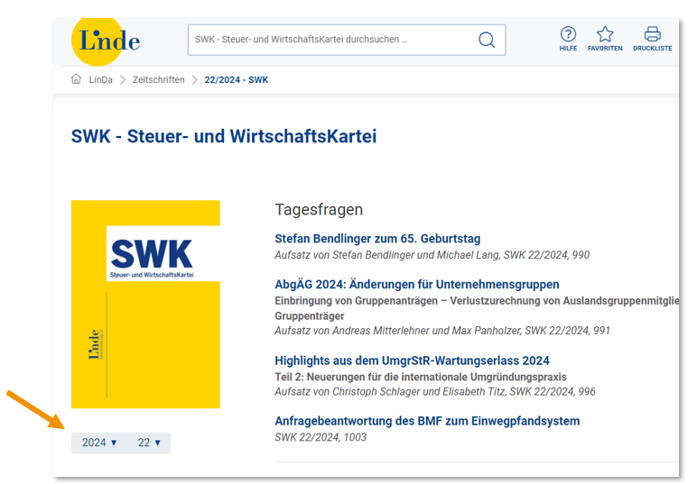Open AbgÄG 2024 Unternehmensgruppen article
This screenshot has width=688, height=484.
point(417,284)
